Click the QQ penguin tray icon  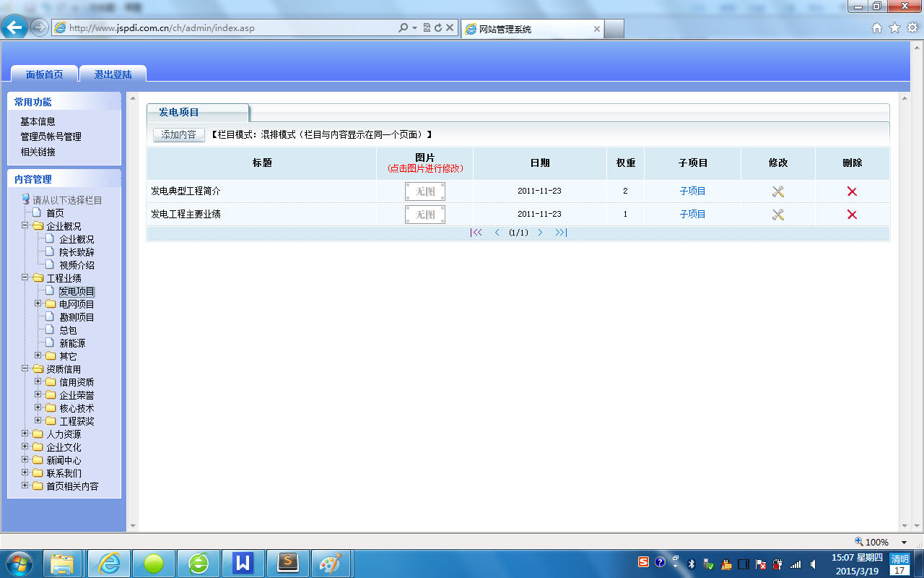(x=725, y=564)
